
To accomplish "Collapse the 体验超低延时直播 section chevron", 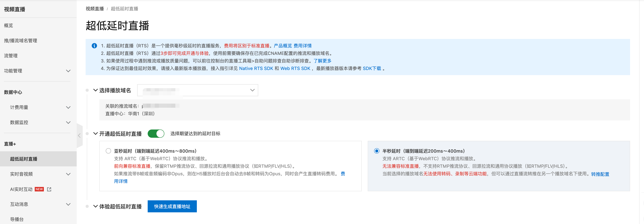I will tap(95, 206).
